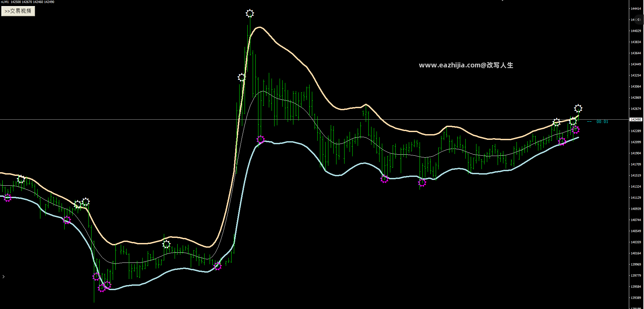Click the 141519 price axis label
The height and width of the screenshot is (309, 644).
(x=636, y=175)
